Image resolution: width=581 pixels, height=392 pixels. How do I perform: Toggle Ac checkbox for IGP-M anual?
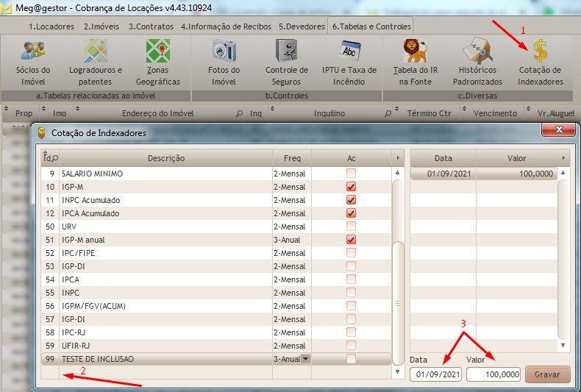point(351,240)
